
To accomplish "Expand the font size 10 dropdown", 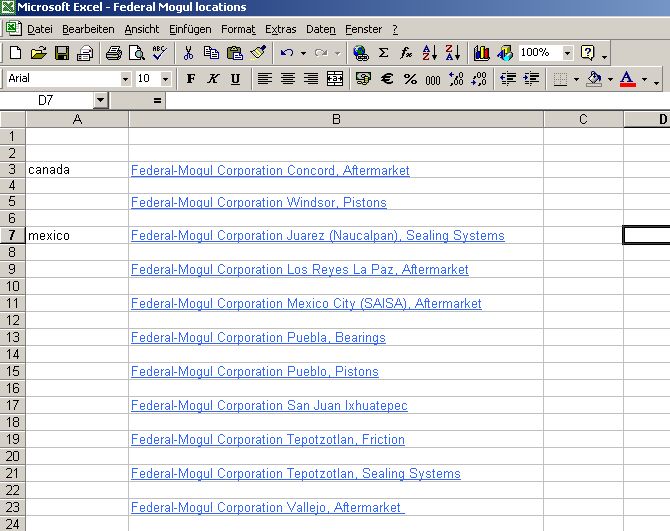I will click(x=165, y=79).
